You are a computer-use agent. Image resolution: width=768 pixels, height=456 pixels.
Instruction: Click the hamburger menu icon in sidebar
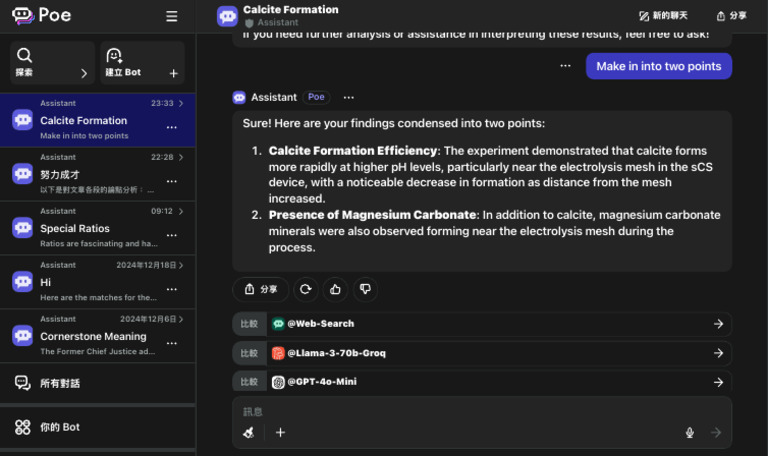point(172,16)
